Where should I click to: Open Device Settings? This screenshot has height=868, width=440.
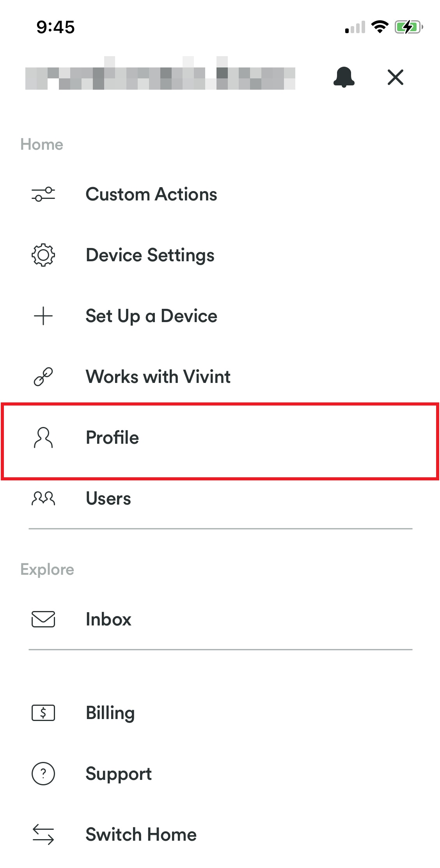[150, 255]
